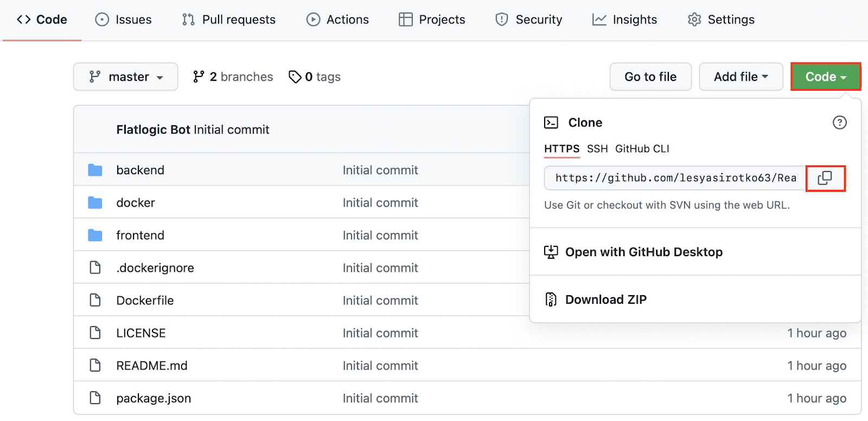Open the README.md file
Image resolution: width=868 pixels, height=421 pixels.
coord(152,365)
